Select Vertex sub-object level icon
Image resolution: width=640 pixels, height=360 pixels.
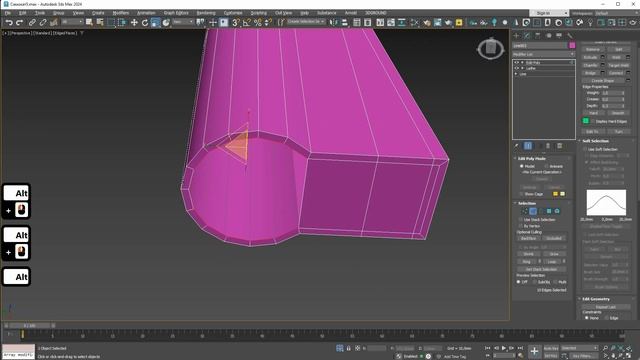525,211
